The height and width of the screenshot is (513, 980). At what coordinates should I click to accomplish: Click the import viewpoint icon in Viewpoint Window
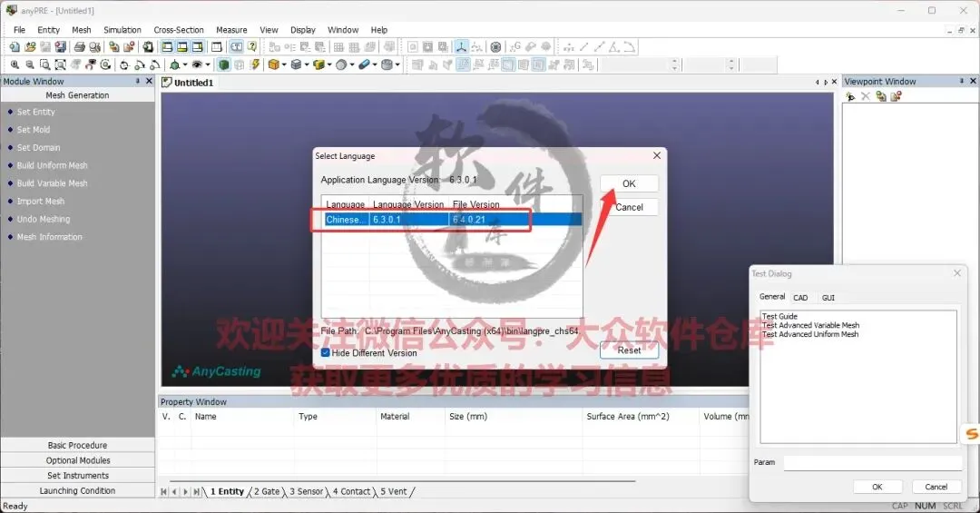pos(880,96)
